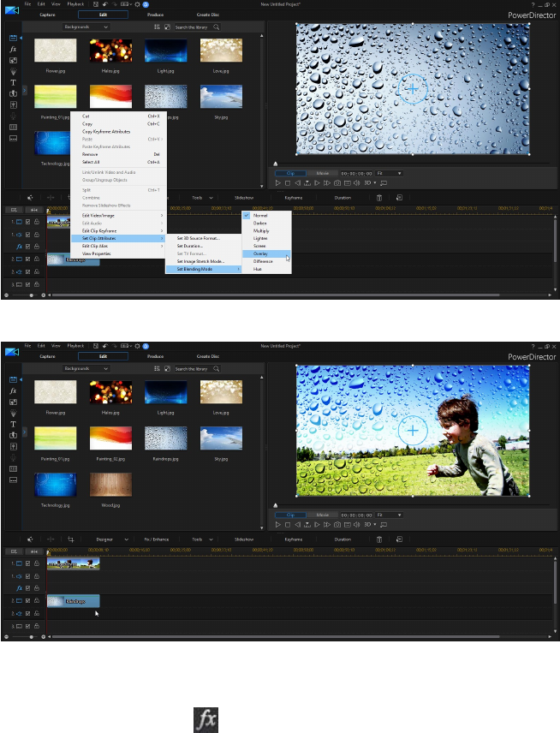The width and height of the screenshot is (560, 733).
Task: Lock video track 1 in lower screenshot
Action: (37, 563)
